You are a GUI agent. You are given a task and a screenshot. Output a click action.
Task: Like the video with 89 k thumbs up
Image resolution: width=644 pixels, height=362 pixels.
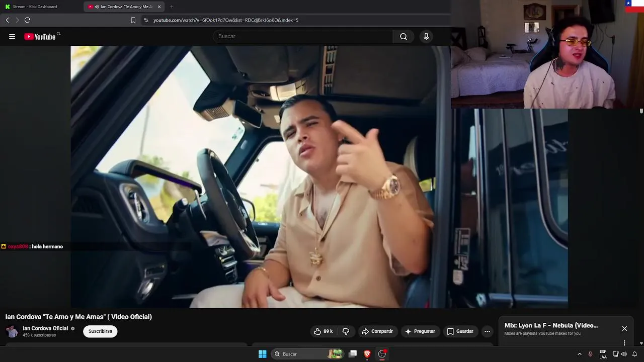click(x=323, y=331)
